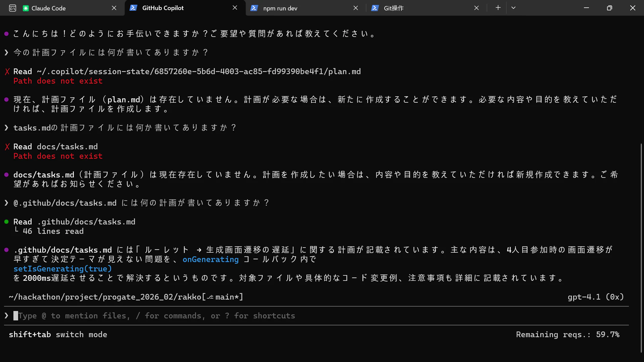Click the PowerShell icon on Git操作 tab

375,8
